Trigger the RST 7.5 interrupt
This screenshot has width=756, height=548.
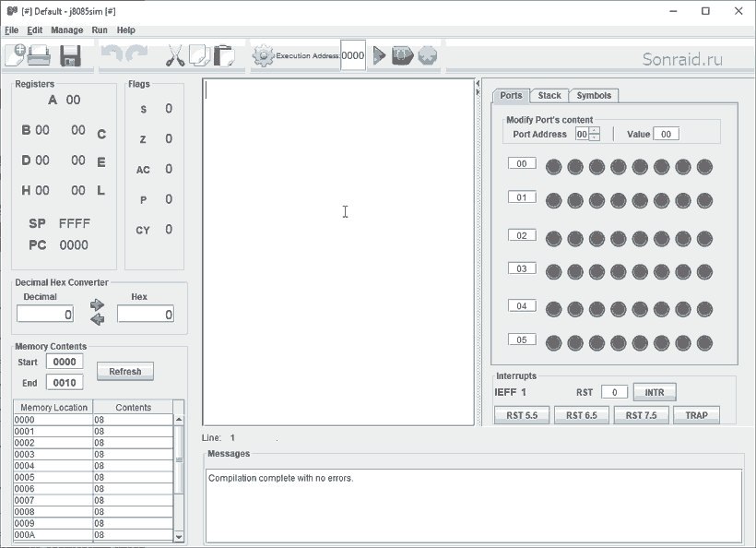pyautogui.click(x=642, y=415)
